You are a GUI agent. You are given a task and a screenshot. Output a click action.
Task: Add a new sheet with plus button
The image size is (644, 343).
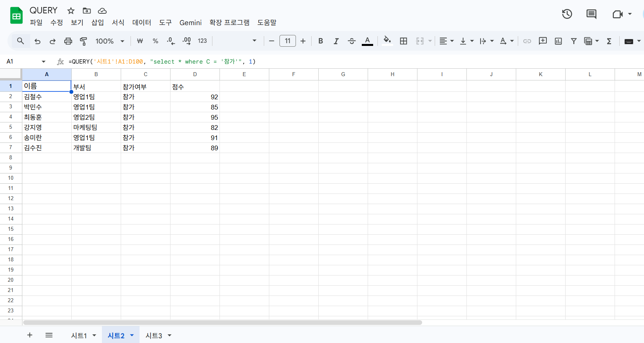coord(30,335)
